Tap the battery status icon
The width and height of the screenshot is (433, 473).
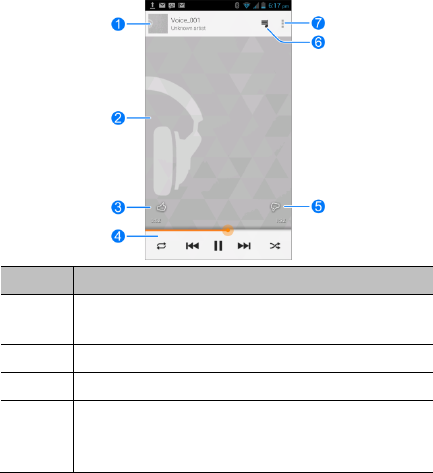coord(263,5)
